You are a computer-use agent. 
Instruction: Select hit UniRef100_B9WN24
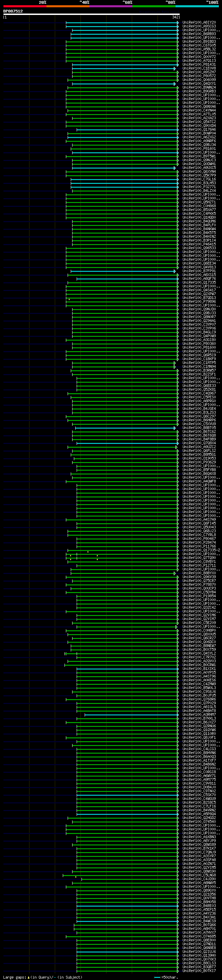(x=199, y=88)
